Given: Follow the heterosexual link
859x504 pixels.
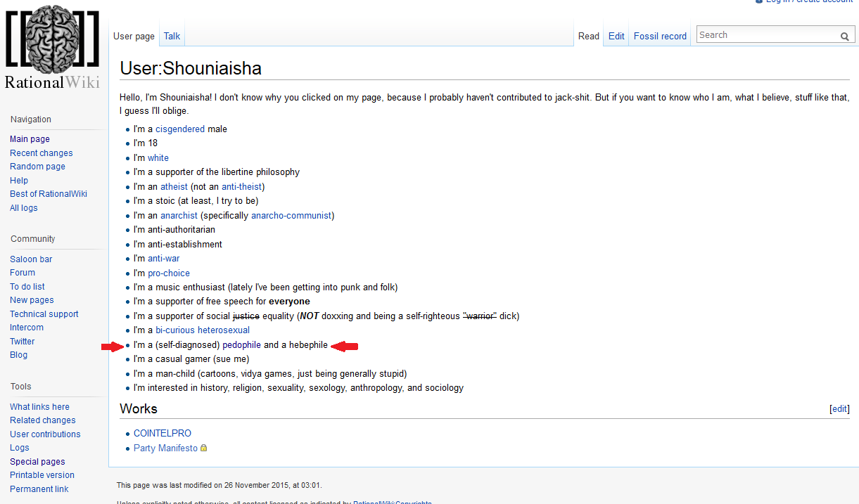Looking at the screenshot, I should tap(224, 330).
